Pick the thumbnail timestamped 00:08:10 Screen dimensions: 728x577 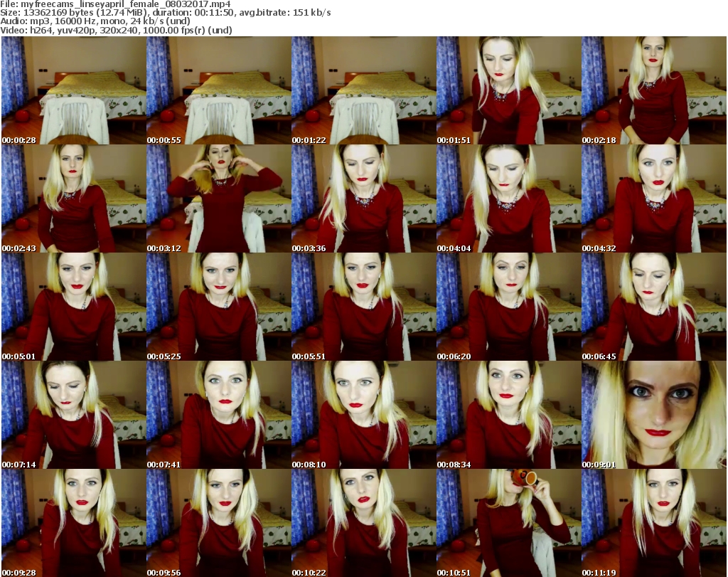pos(363,415)
